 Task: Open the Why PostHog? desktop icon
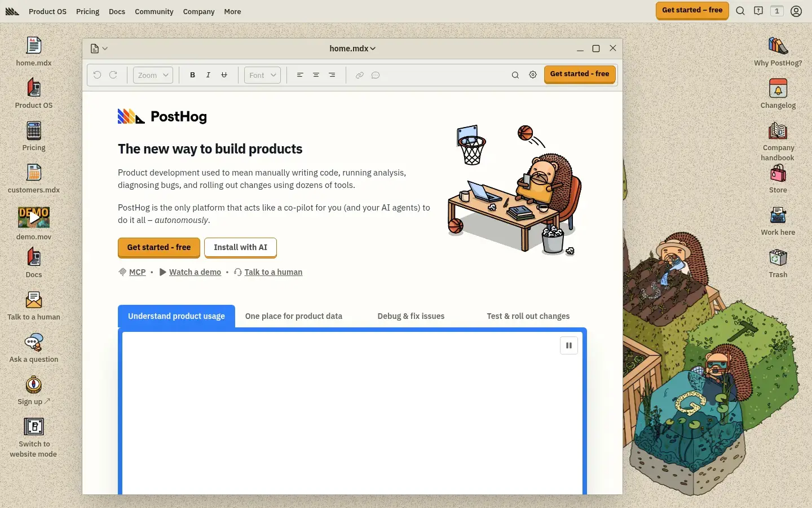[x=778, y=46]
